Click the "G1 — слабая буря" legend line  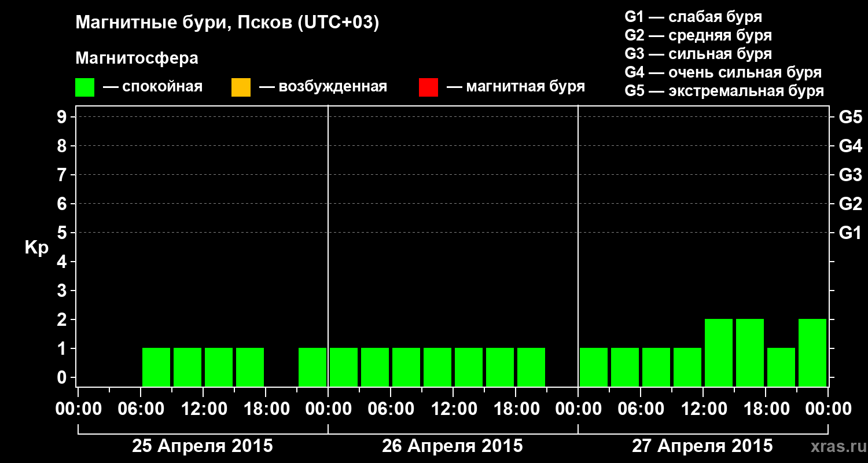click(x=693, y=17)
